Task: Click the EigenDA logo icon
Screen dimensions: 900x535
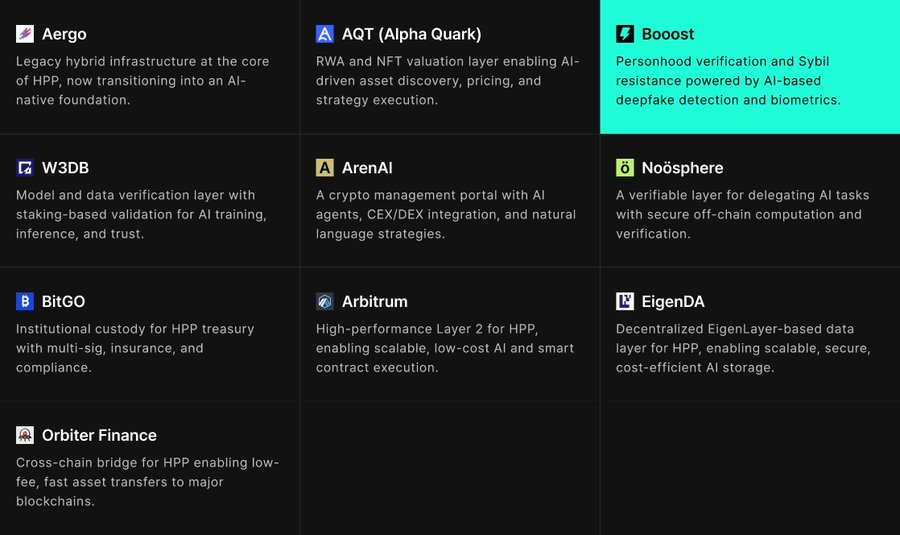Action: pos(625,301)
